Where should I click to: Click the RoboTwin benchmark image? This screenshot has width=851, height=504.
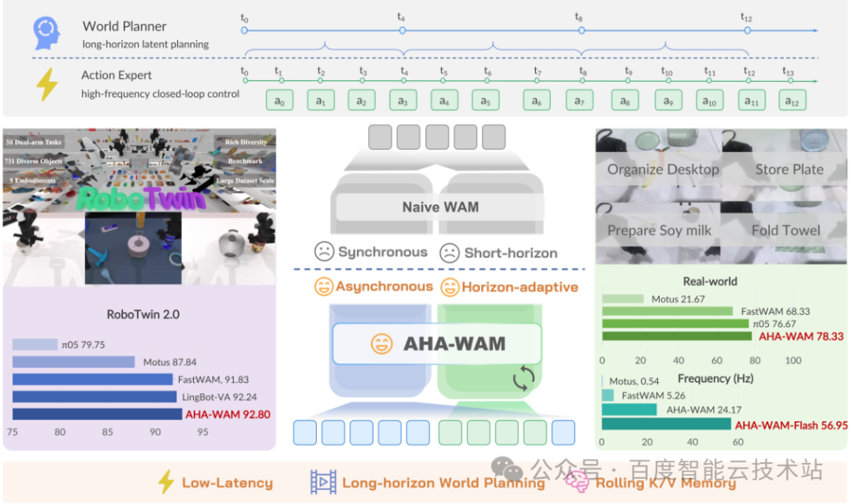tap(139, 207)
